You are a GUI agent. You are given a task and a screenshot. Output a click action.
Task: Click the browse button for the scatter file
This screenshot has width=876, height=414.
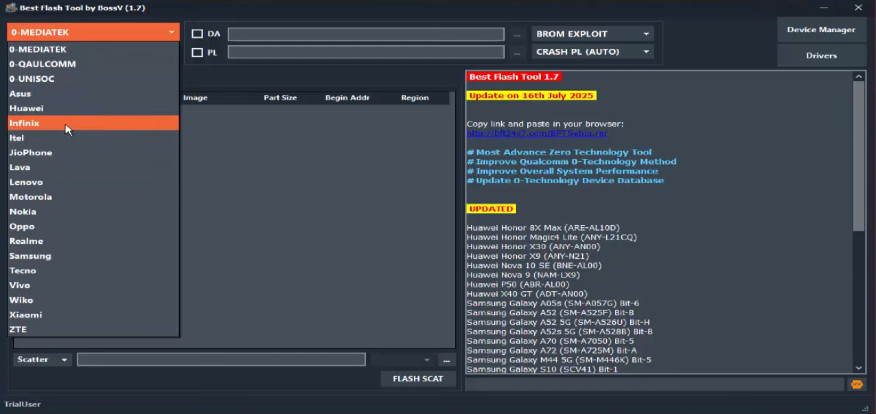tap(446, 360)
